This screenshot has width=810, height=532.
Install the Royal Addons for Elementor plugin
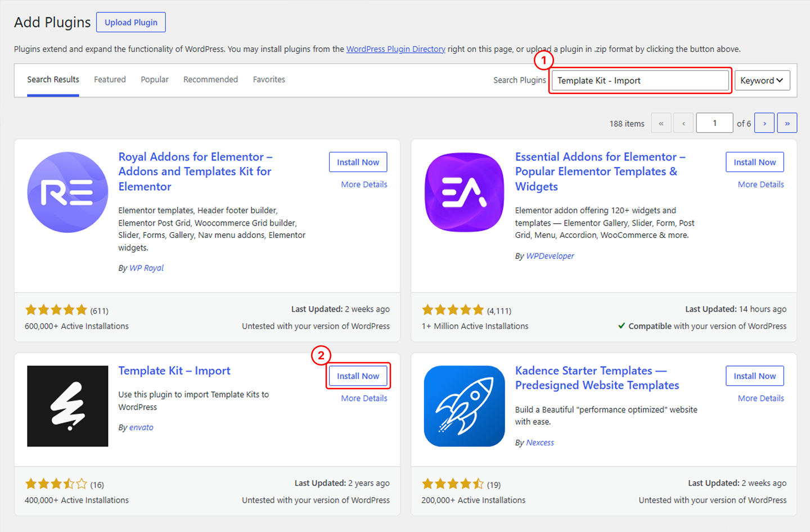point(358,162)
